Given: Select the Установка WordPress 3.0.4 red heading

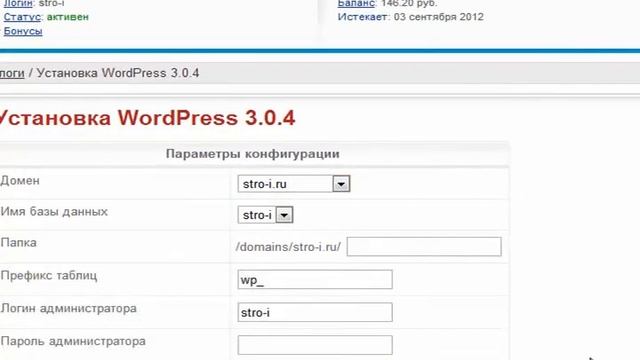Looking at the screenshot, I should pos(147,118).
